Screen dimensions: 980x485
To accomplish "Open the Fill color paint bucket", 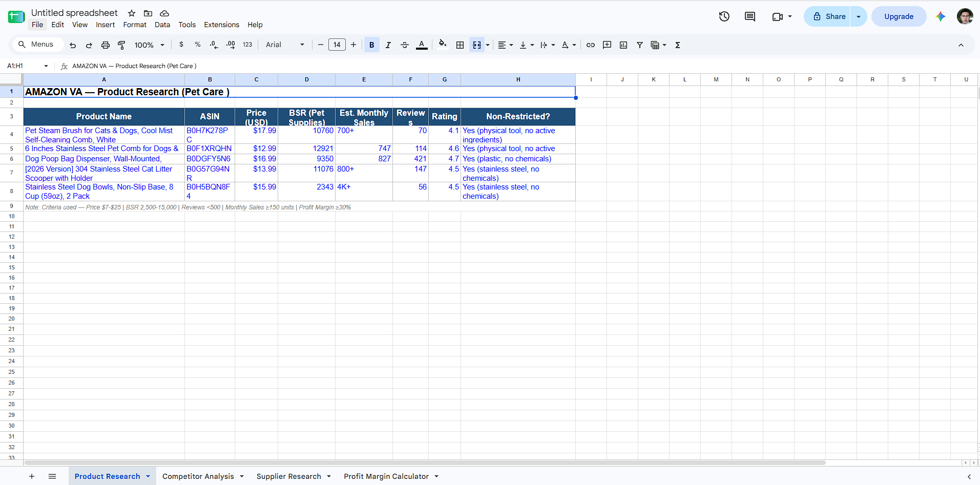I will pos(443,45).
